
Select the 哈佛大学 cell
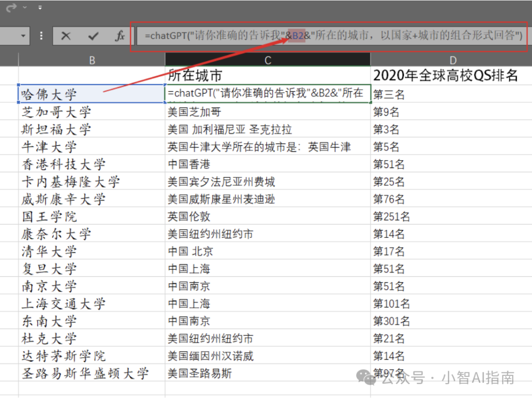coord(92,94)
